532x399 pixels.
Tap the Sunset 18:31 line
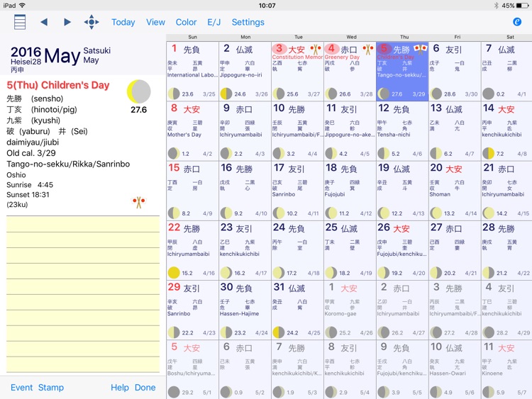click(x=28, y=195)
